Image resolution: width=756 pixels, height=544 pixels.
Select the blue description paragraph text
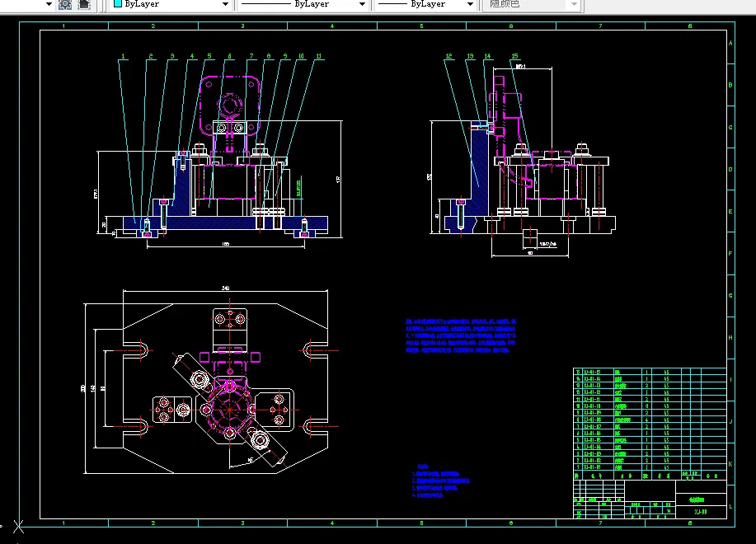click(461, 335)
